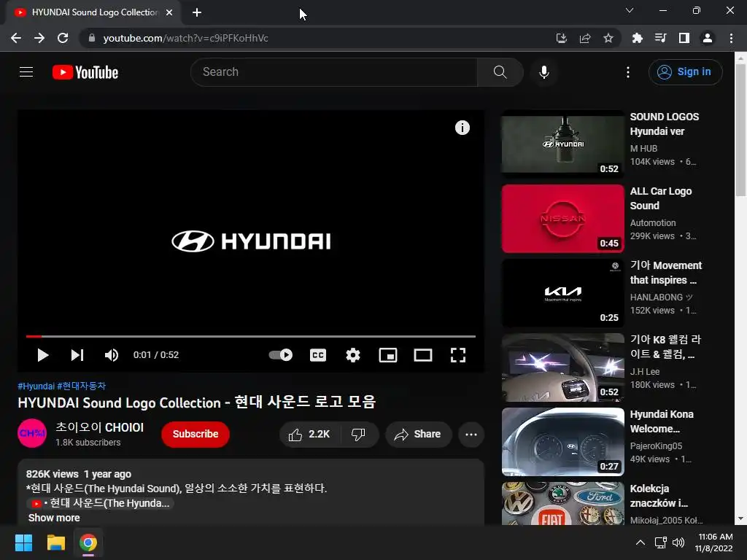Screen dimensions: 747x560
Task: Click the Chrome taskbar icon
Action: coord(88,542)
